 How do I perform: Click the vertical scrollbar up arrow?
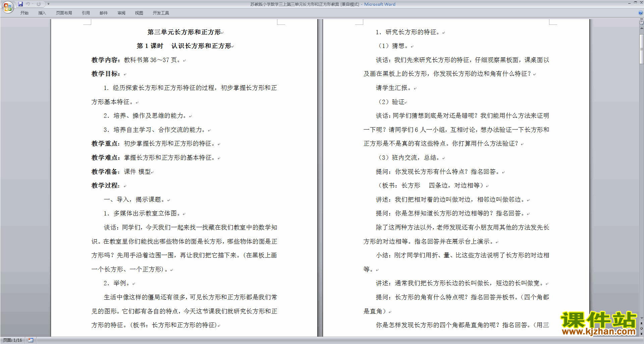(x=641, y=28)
